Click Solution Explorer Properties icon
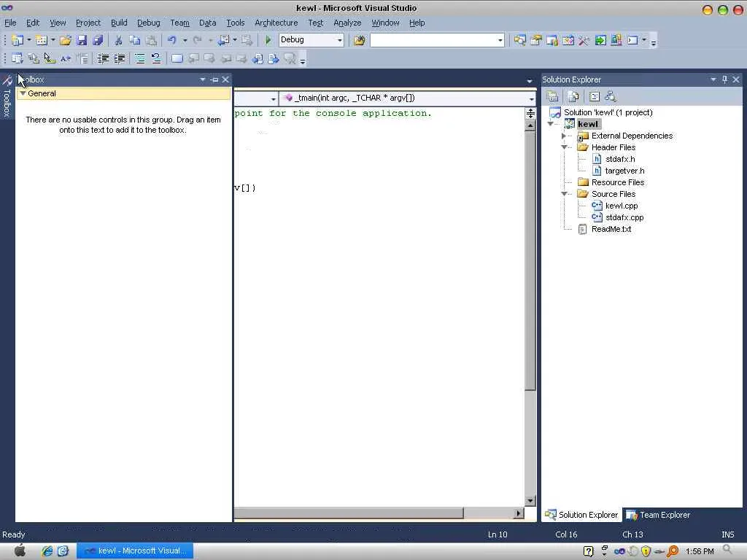This screenshot has width=747, height=560. coord(552,97)
